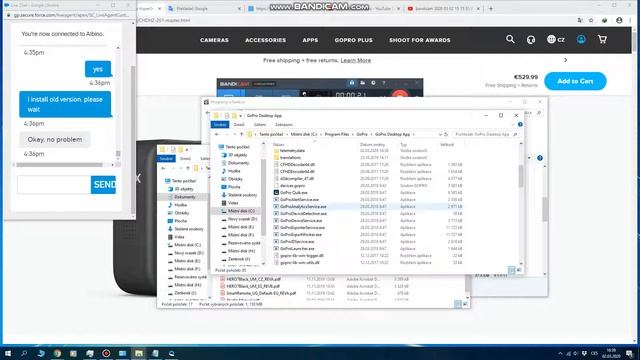
Task: Open the user account icon
Action: click(581, 39)
